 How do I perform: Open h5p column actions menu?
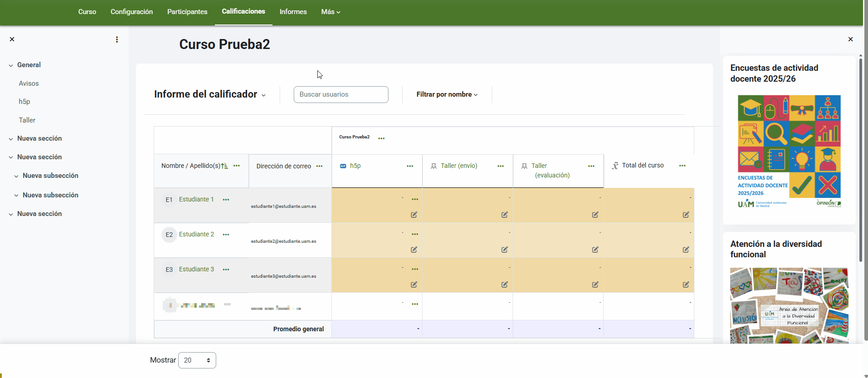(410, 166)
